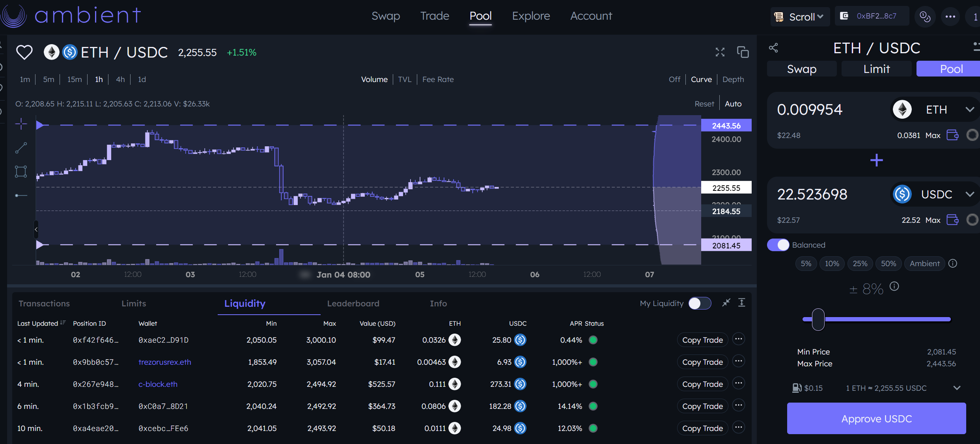
Task: Click the 2443.56 max price range line label
Action: (726, 125)
